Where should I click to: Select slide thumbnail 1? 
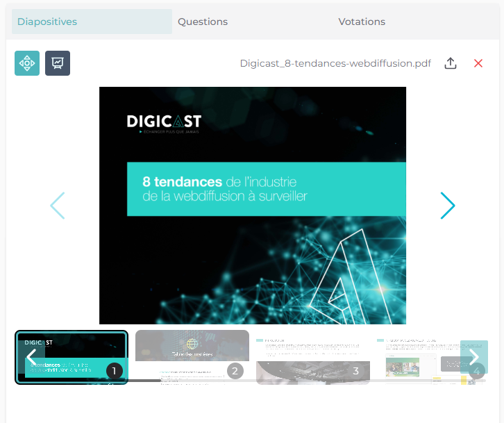click(x=72, y=357)
